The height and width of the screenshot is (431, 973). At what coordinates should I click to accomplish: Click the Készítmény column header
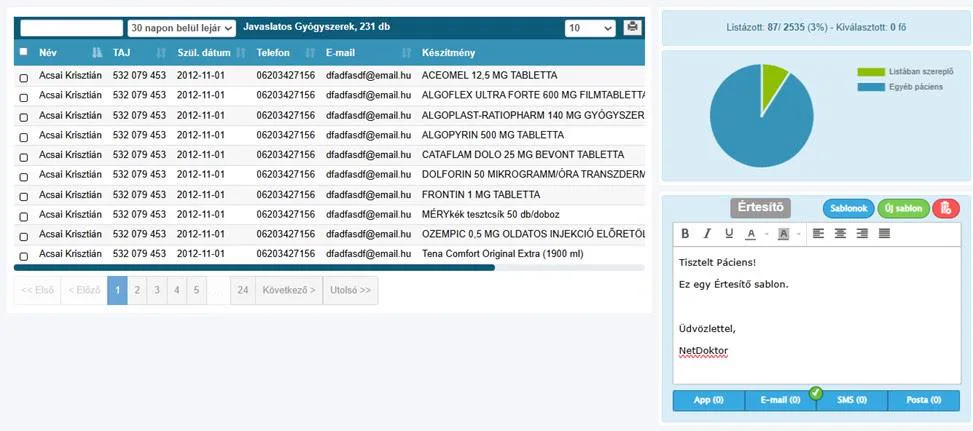tap(448, 53)
